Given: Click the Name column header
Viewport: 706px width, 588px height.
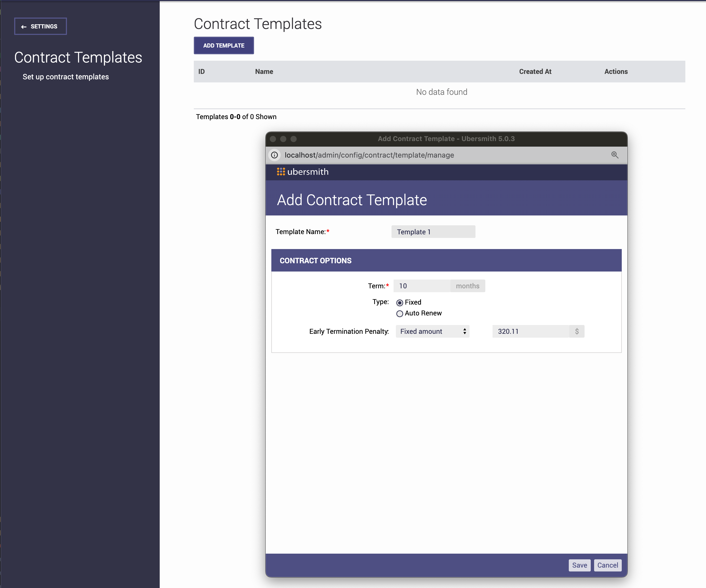Looking at the screenshot, I should (264, 72).
